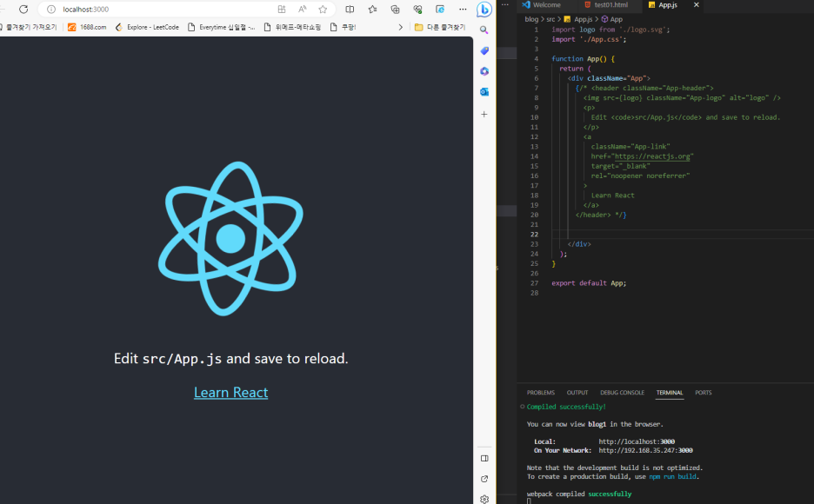Select the App.js editor tab
814x504 pixels.
(x=667, y=4)
